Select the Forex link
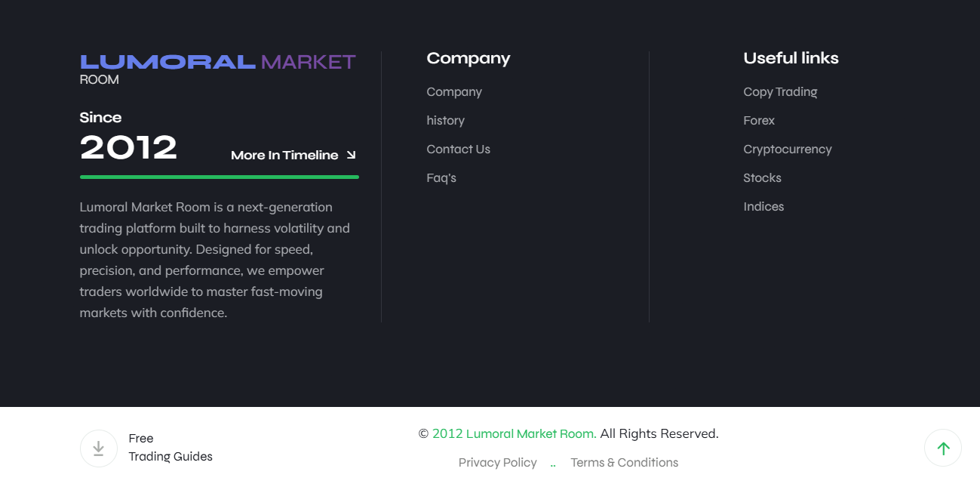Viewport: 980px width, 487px height. [x=759, y=121]
